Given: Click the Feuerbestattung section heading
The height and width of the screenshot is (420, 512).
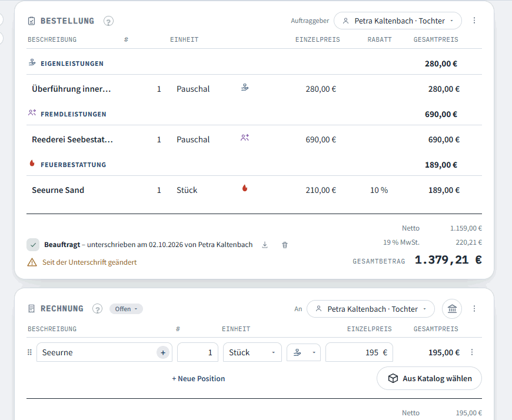Looking at the screenshot, I should (x=74, y=165).
